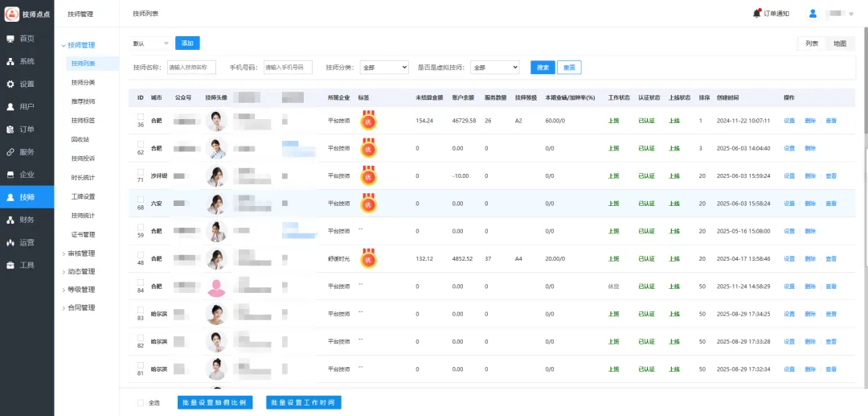Open the 服务 link icon in sidebar
The height and width of the screenshot is (416, 868).
[x=10, y=151]
